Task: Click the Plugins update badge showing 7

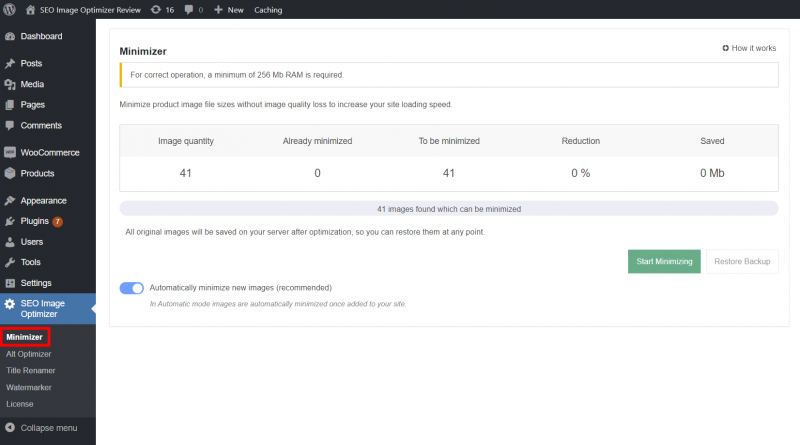Action: coord(58,221)
